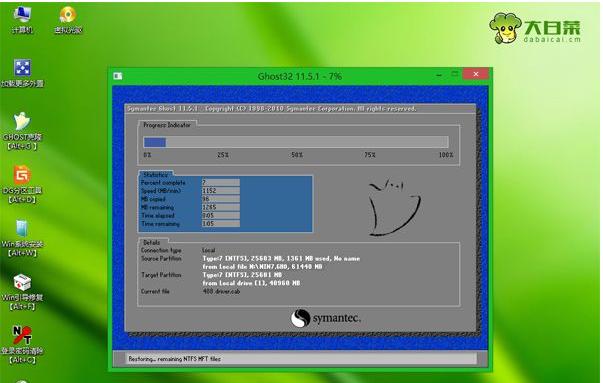Open the load more peripherals desktop icon

click(x=22, y=73)
